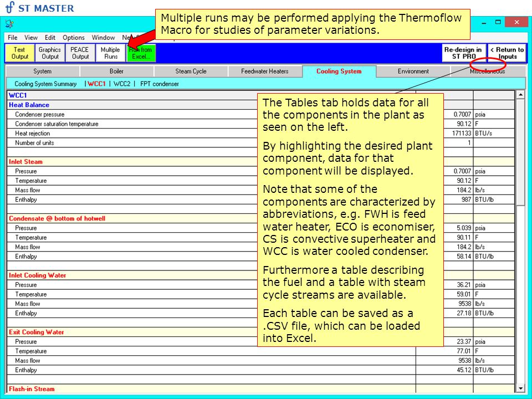This screenshot has width=532, height=399.
Task: Click Return to Inputs button
Action: (x=507, y=53)
